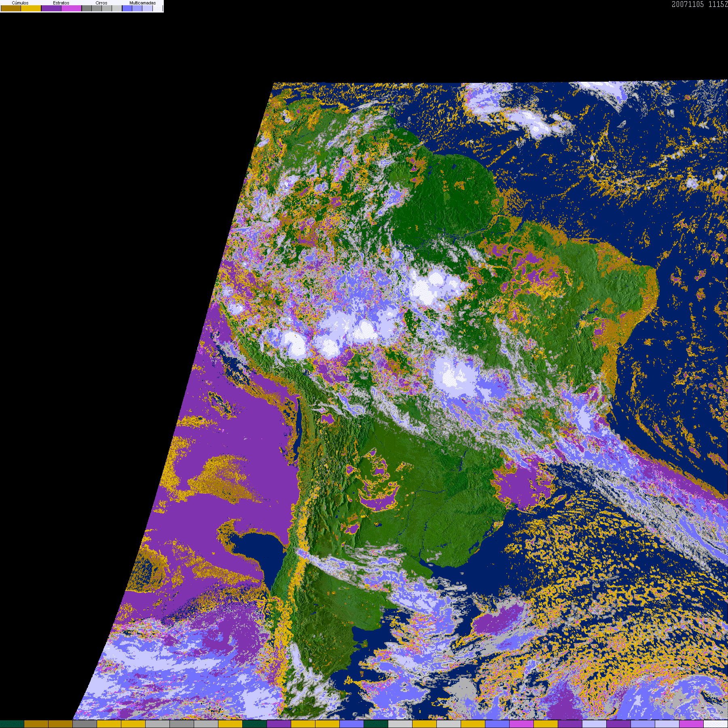Choose the lightest gray Cirros legend swatch
The image size is (728, 728).
coord(117,8)
